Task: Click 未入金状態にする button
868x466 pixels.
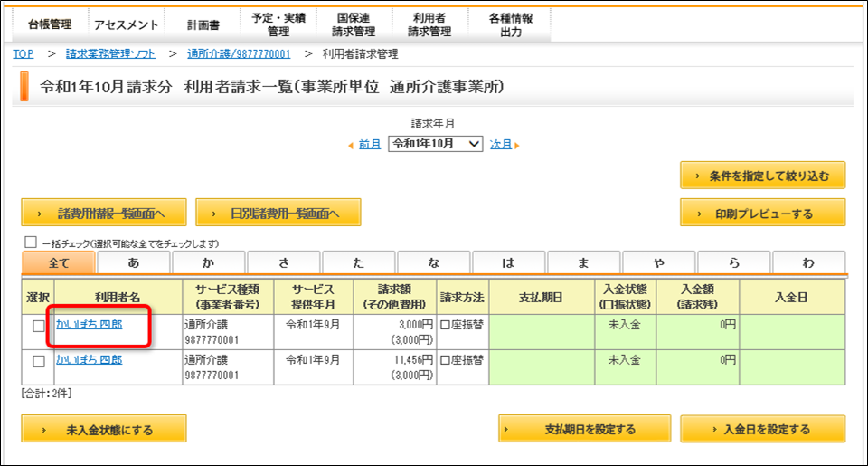Action: (104, 429)
